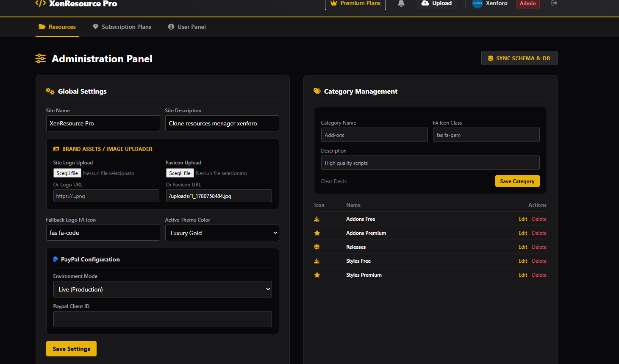Viewport: 619px width, 364px height.
Task: Select the Styles Free category name
Action: point(358,261)
